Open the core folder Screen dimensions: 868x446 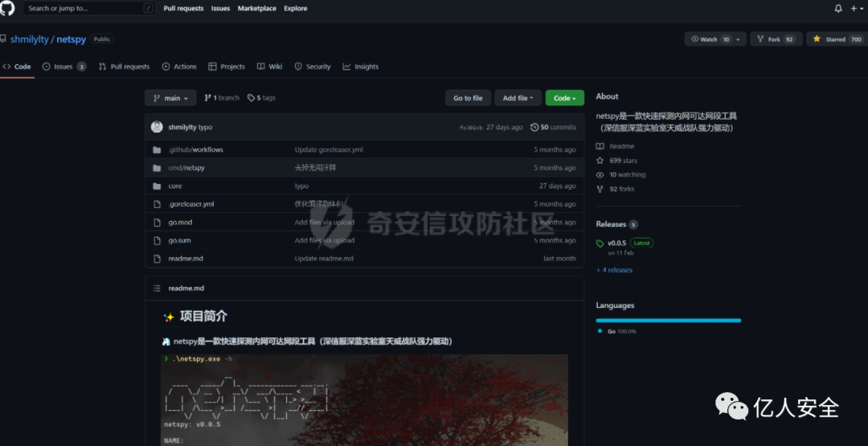pos(175,186)
